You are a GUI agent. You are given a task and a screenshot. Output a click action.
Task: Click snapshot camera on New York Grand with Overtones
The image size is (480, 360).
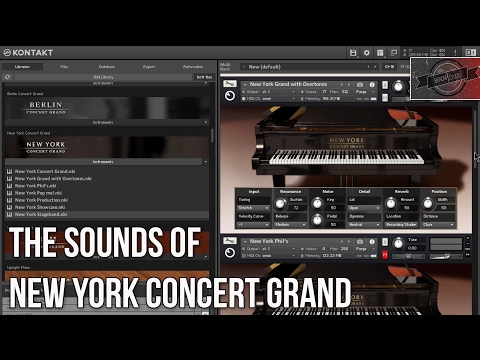point(360,85)
